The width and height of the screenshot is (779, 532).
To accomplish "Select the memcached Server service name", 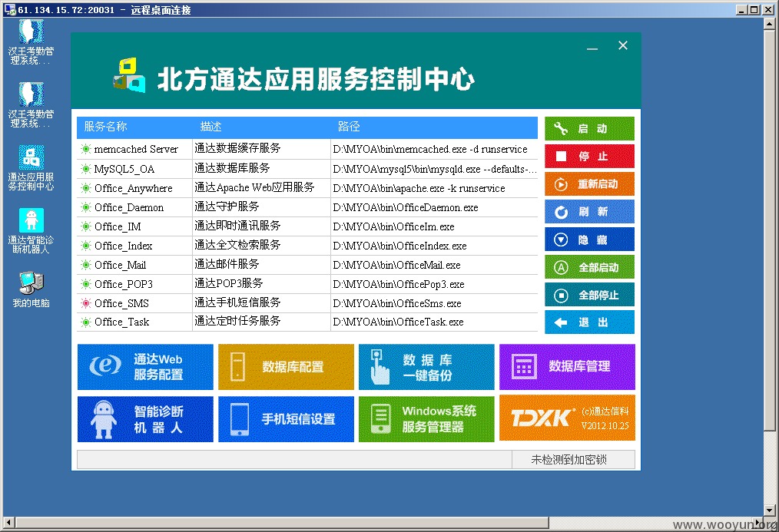I will (136, 149).
